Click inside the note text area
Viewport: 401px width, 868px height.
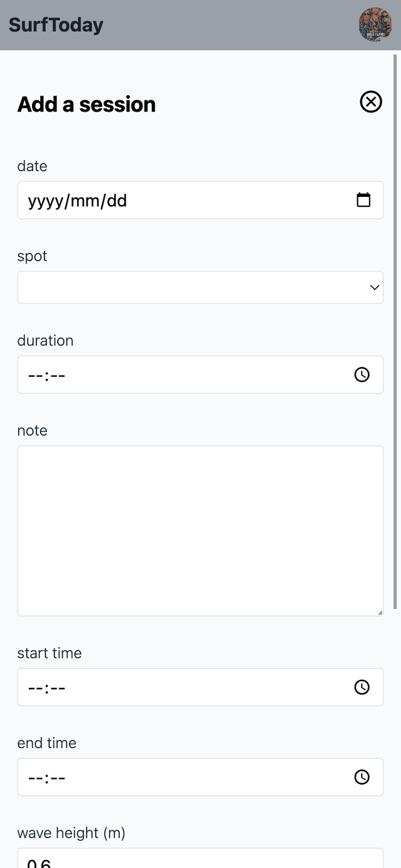(200, 531)
